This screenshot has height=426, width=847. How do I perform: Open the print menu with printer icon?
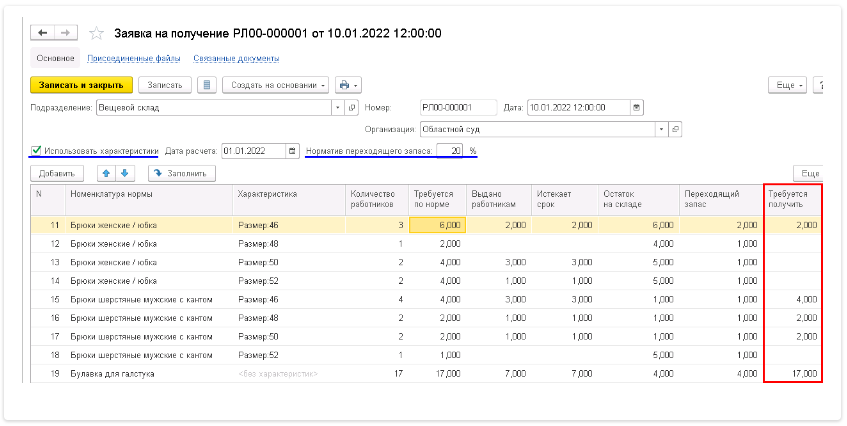click(348, 85)
